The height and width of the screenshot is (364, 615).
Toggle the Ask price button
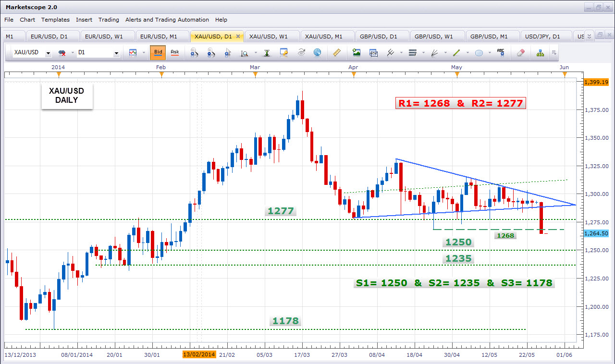[174, 53]
